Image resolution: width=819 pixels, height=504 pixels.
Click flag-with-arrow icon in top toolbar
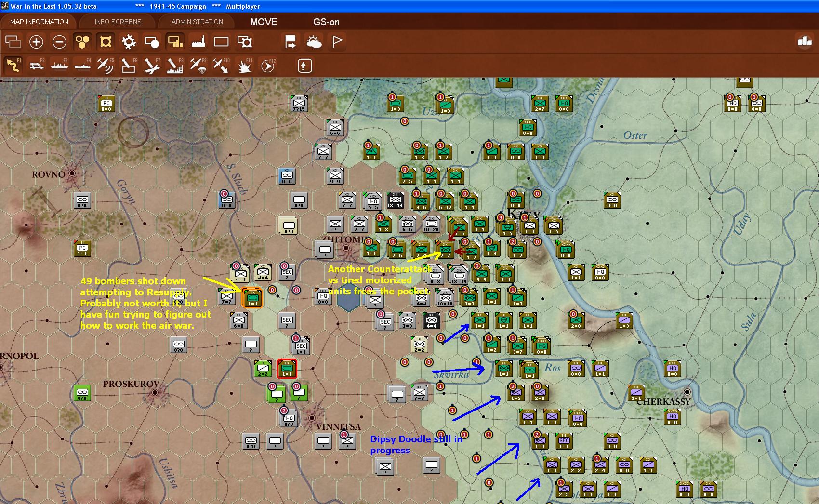tap(291, 42)
